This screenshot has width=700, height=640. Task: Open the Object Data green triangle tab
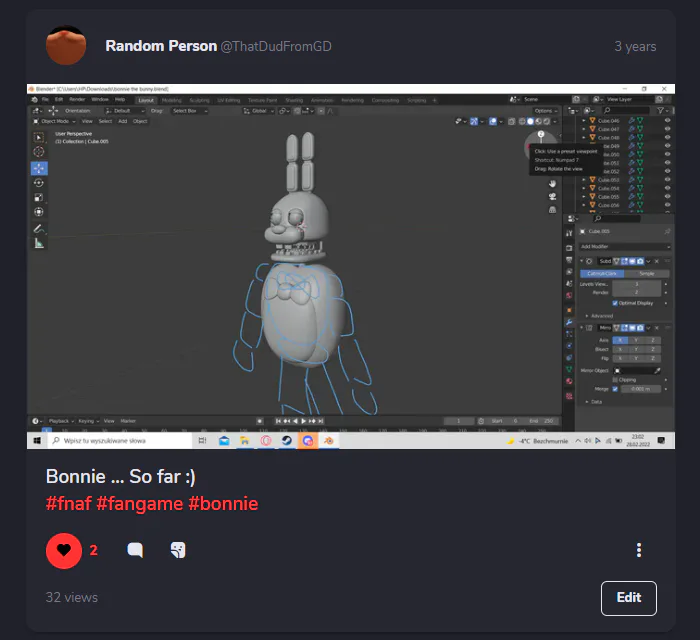click(569, 369)
